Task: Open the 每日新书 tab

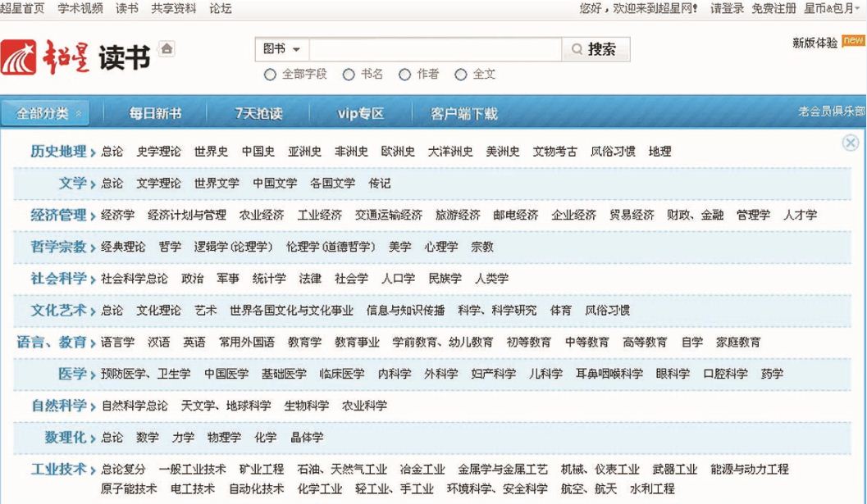Action: tap(155, 113)
